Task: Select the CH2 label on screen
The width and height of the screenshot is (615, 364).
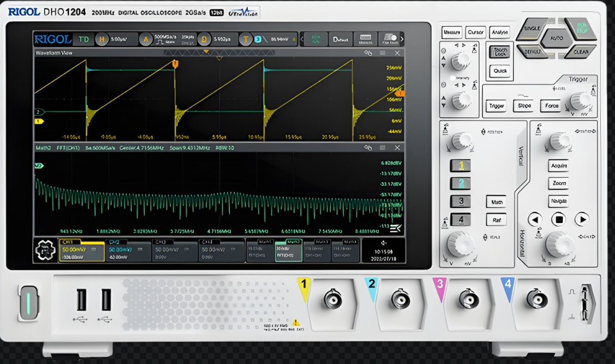Action: coord(114,242)
